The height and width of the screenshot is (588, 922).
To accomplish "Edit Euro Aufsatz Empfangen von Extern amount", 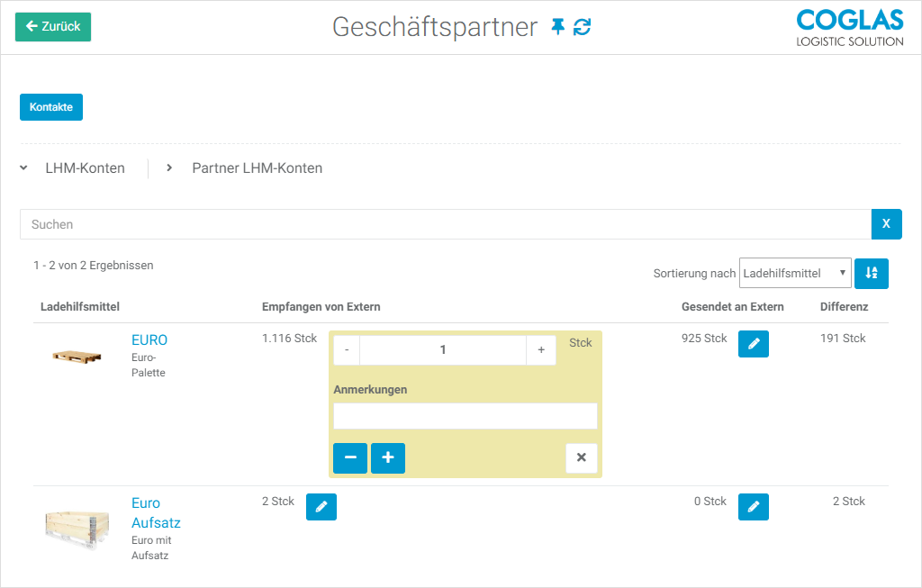I will click(321, 506).
